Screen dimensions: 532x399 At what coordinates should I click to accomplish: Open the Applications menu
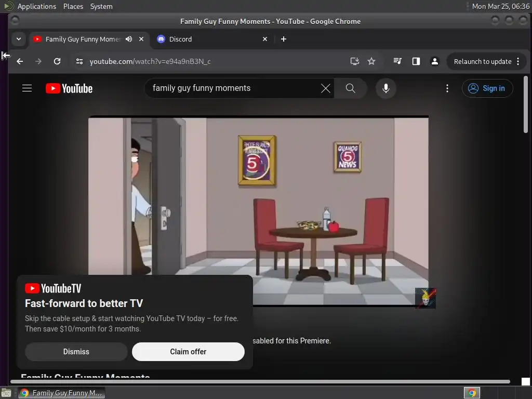point(37,6)
